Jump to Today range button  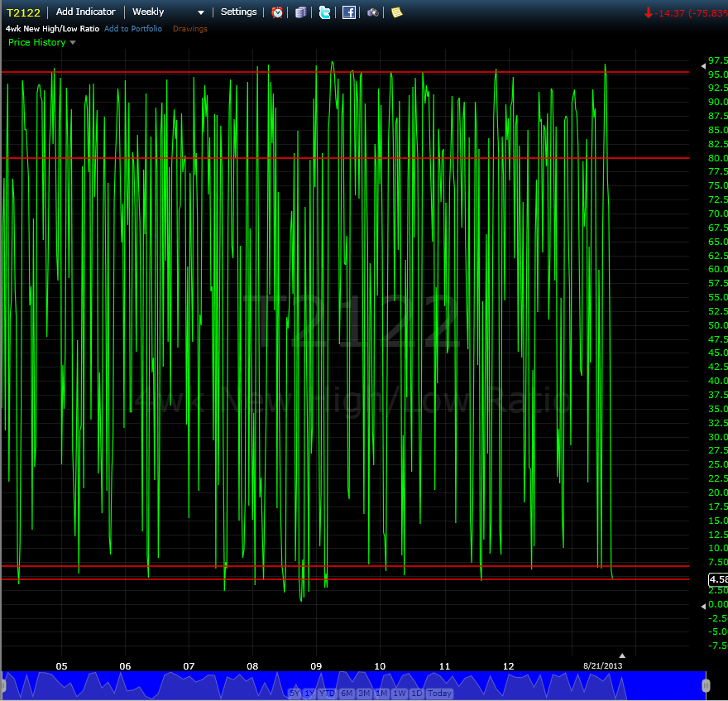[x=439, y=693]
